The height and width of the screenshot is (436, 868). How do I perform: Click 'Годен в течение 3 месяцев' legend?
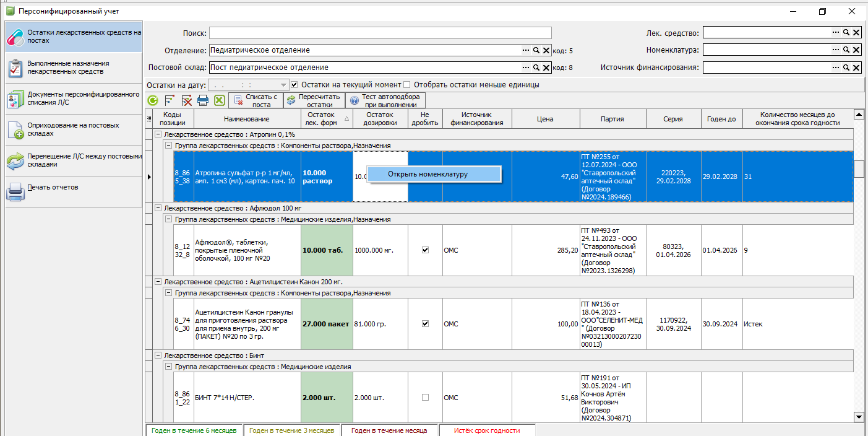coord(291,430)
